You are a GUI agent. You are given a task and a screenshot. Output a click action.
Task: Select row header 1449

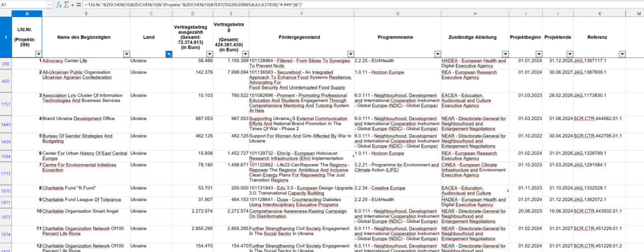click(x=6, y=125)
